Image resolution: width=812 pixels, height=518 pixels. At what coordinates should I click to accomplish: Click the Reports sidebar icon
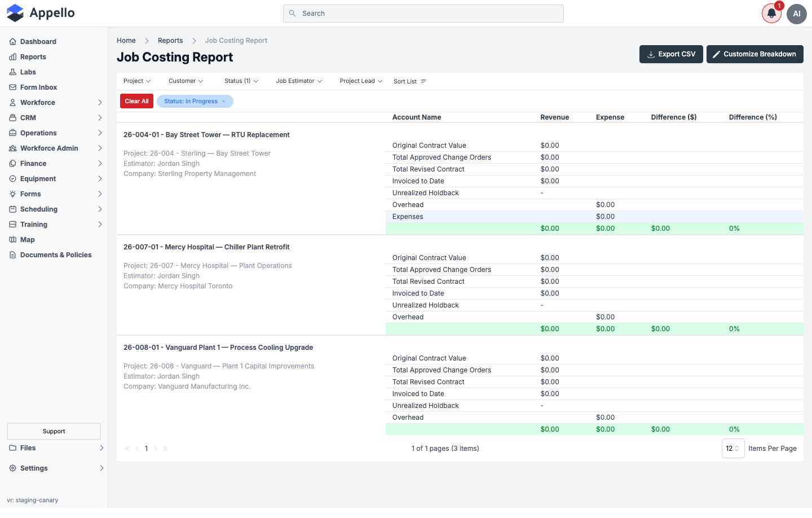[12, 57]
